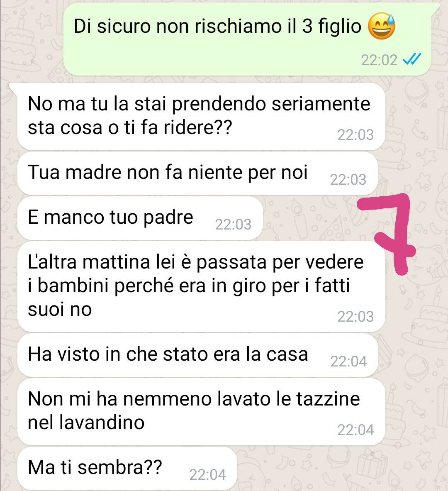This screenshot has width=448, height=491.
Task: Tap the 22:03 timestamp beside 'E manco tuo padre'
Action: [x=233, y=225]
